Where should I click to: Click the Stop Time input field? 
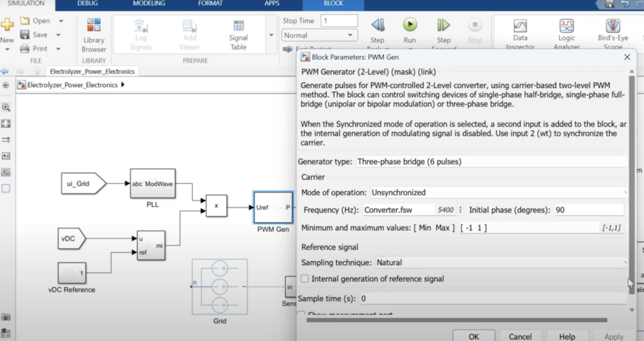(x=339, y=21)
